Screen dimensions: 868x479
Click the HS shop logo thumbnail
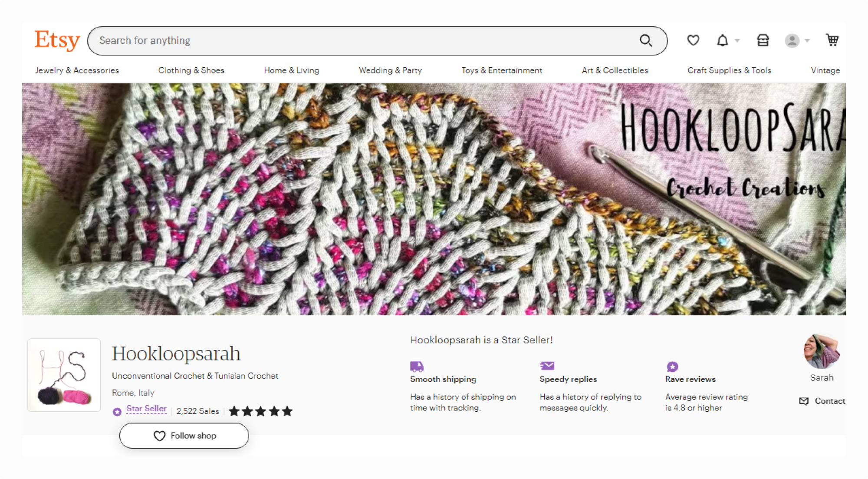(64, 375)
